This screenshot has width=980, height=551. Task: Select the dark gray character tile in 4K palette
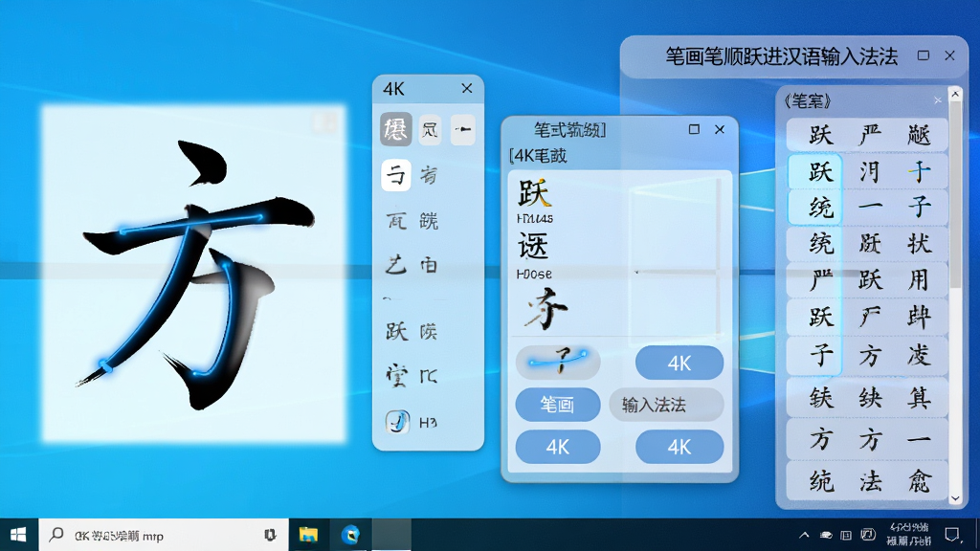pos(395,129)
